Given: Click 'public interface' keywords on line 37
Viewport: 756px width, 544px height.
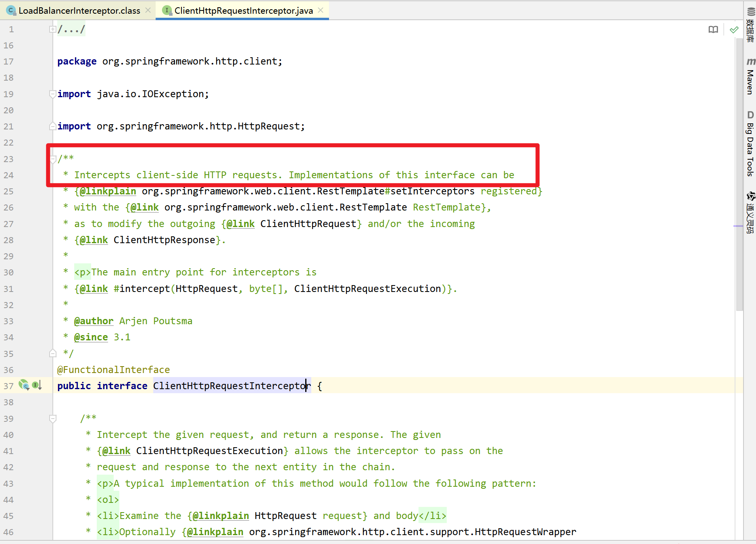Looking at the screenshot, I should pyautogui.click(x=102, y=386).
